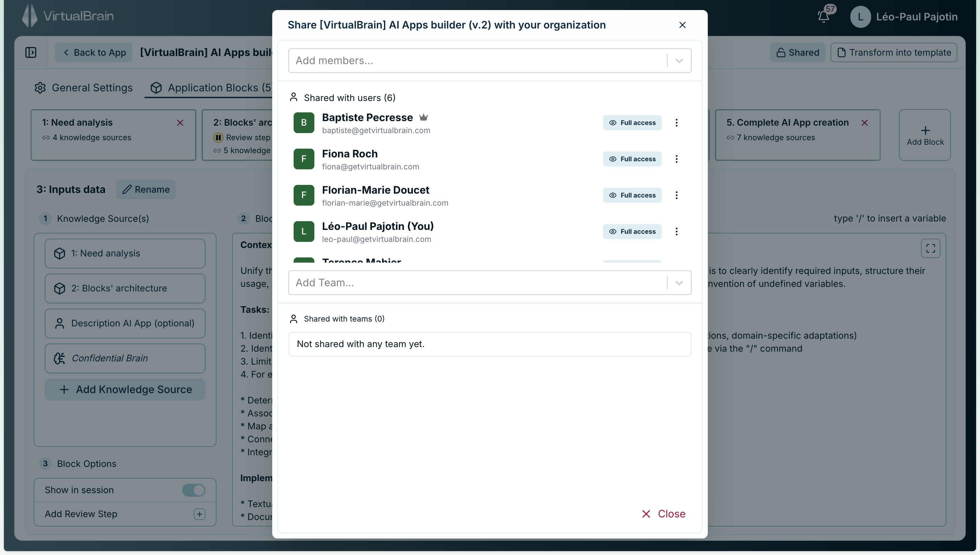Image resolution: width=980 pixels, height=555 pixels.
Task: Click Add Review Step plus icon
Action: pyautogui.click(x=200, y=514)
